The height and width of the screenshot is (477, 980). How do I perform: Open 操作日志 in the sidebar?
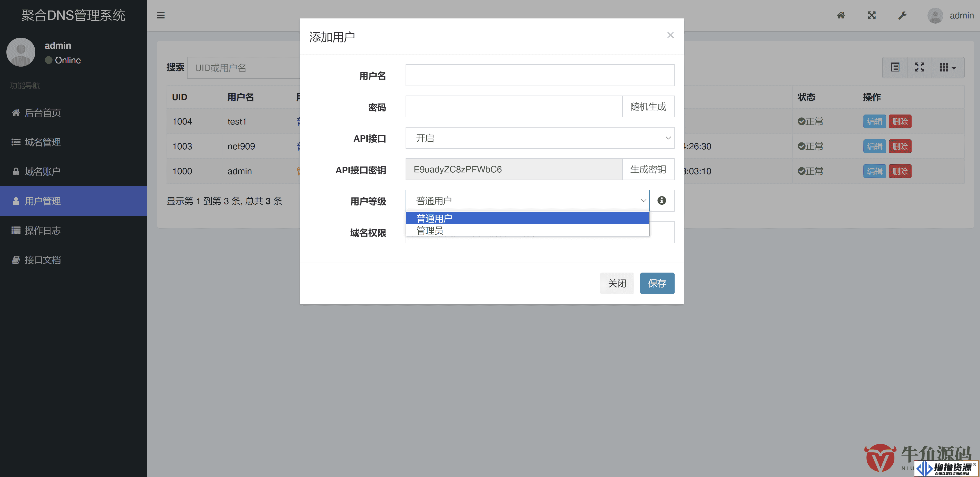coord(74,231)
